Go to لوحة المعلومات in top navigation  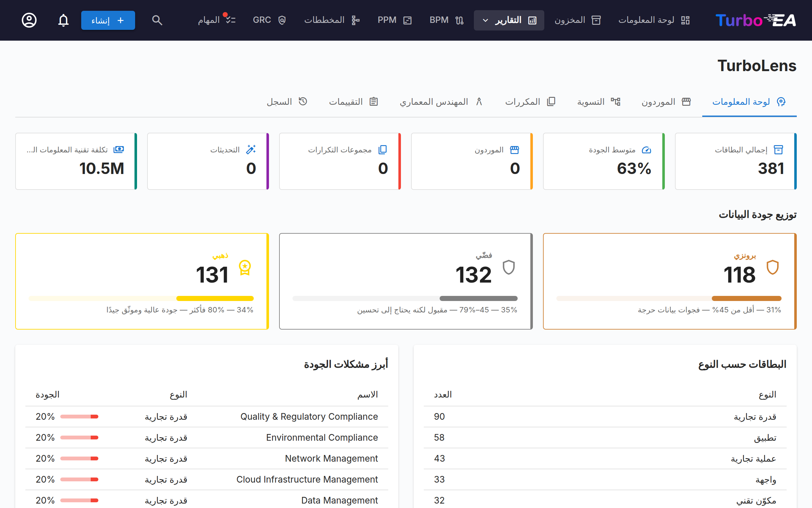pos(654,20)
